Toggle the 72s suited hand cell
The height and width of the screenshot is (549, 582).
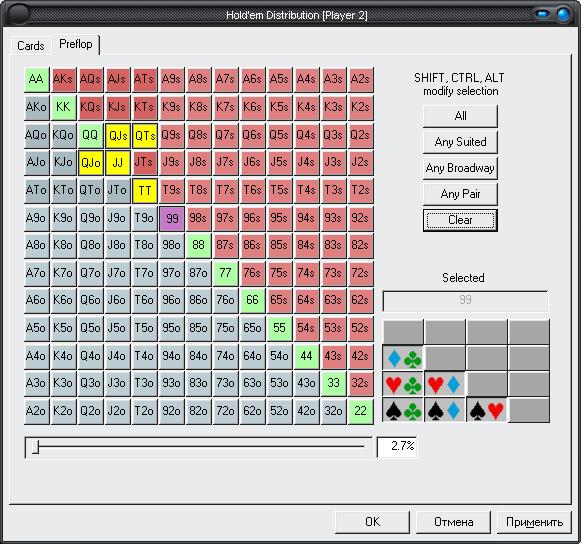point(360,274)
